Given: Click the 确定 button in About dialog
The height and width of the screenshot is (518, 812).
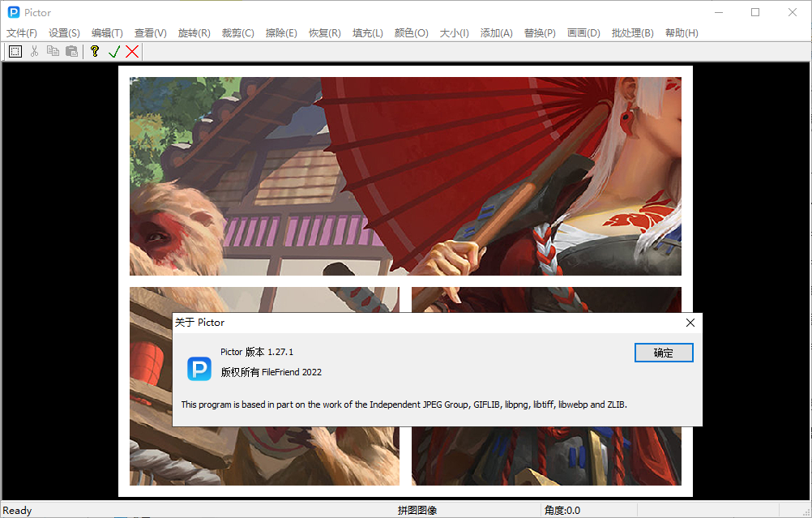Looking at the screenshot, I should 664,353.
